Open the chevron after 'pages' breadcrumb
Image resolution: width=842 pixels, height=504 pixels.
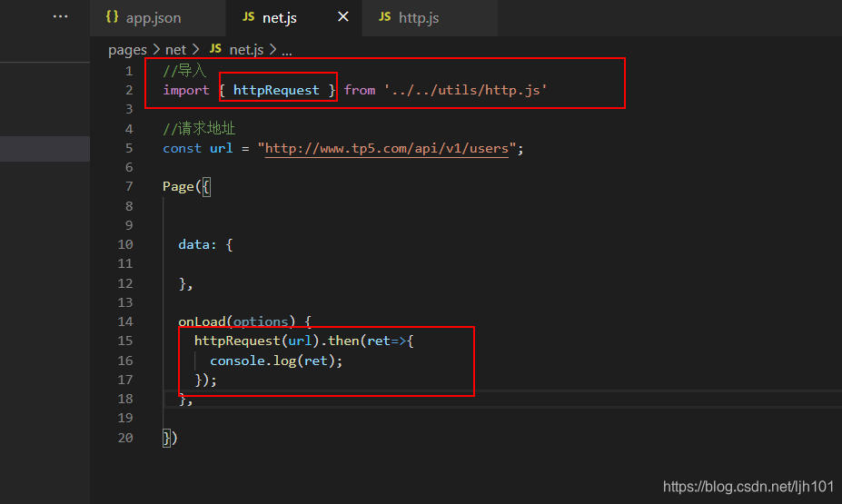click(x=156, y=49)
